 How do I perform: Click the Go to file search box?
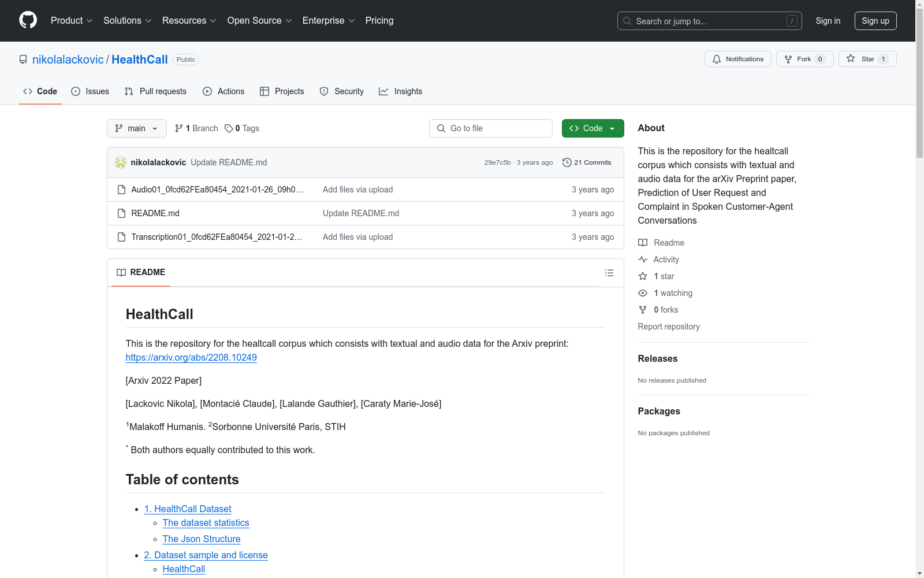click(x=491, y=128)
